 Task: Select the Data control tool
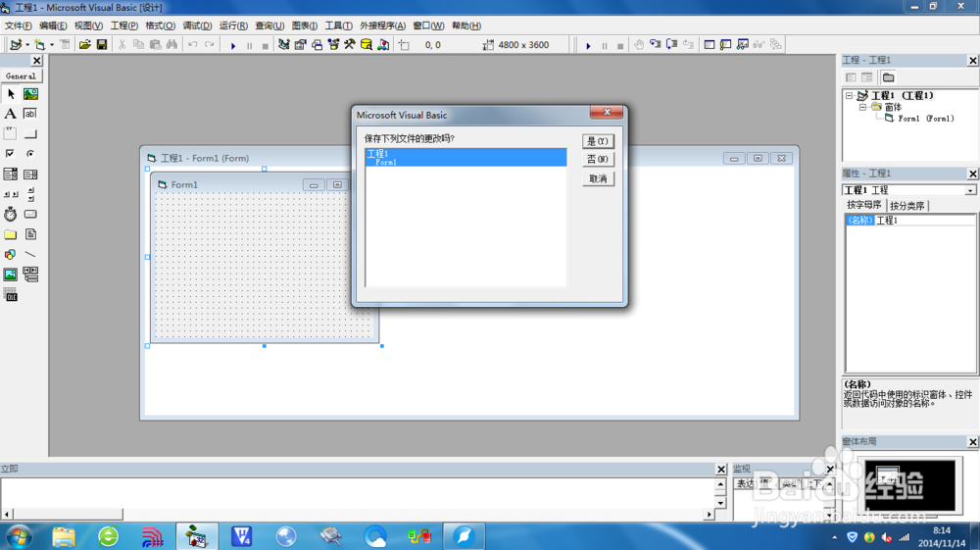point(30,275)
